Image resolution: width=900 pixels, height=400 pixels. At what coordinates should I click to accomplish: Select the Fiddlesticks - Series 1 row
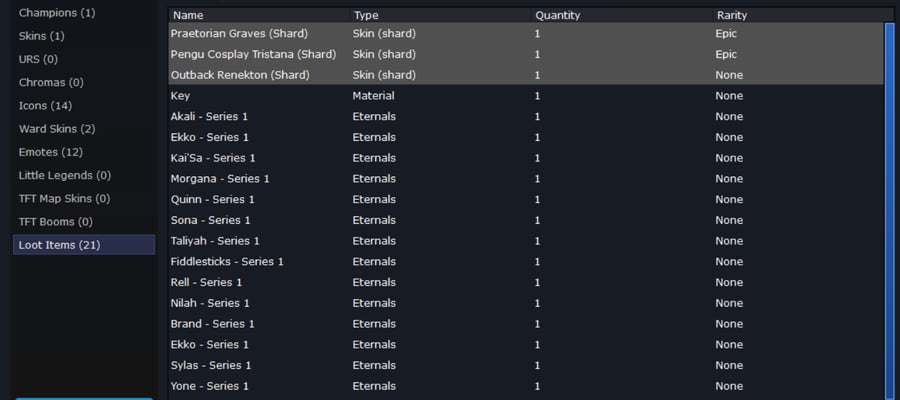[x=526, y=262]
